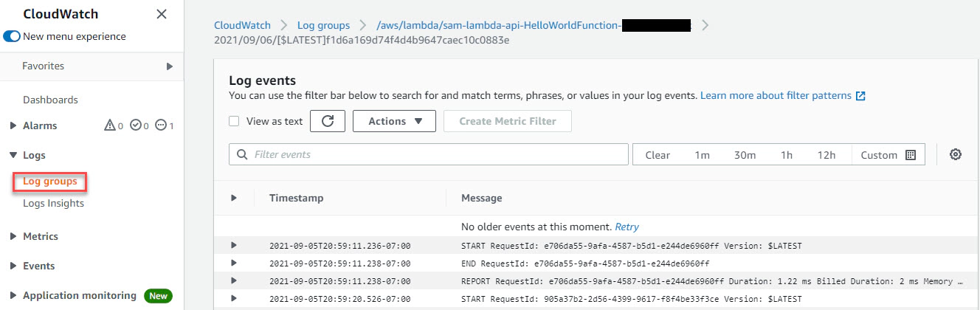Screen dimensions: 980x310
Task: Select the 12h time range
Action: (x=827, y=155)
